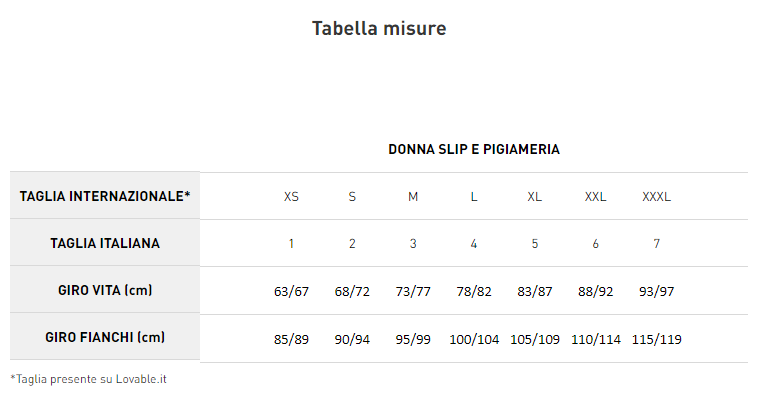Select the hip value 110/114

pyautogui.click(x=595, y=340)
